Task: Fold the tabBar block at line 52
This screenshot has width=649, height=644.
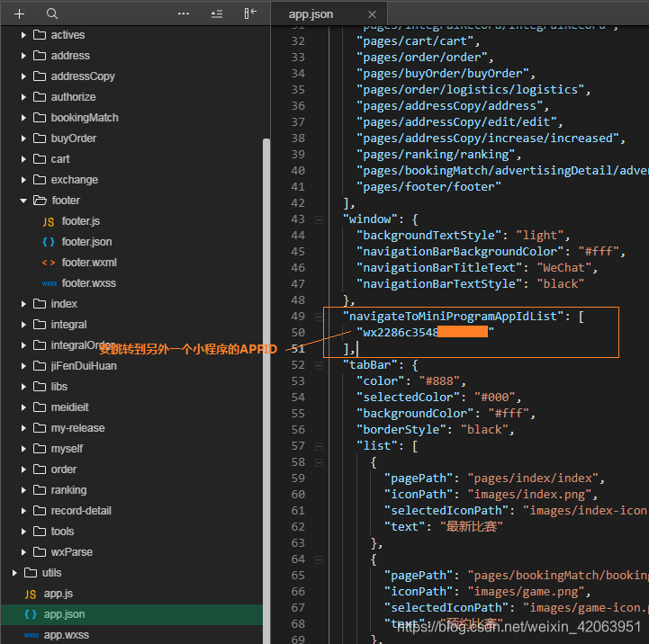Action: pos(319,366)
